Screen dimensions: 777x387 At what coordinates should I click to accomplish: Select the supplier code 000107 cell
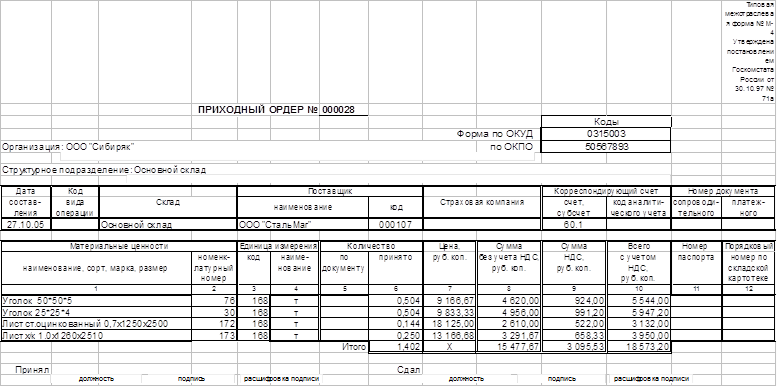point(395,224)
